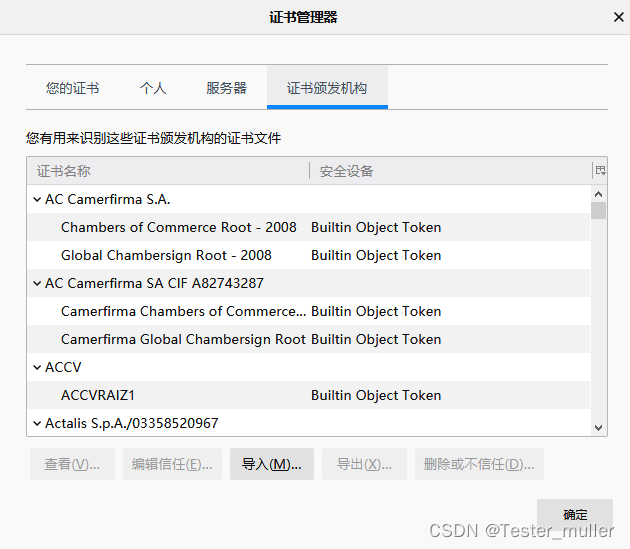Switch to the 服务器 tab
The height and width of the screenshot is (549, 630).
[226, 88]
